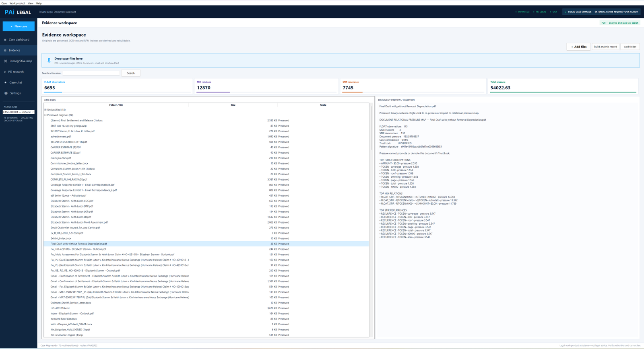644x349 pixels.
Task: Click the Case dashboard sidebar icon
Action: 5,40
